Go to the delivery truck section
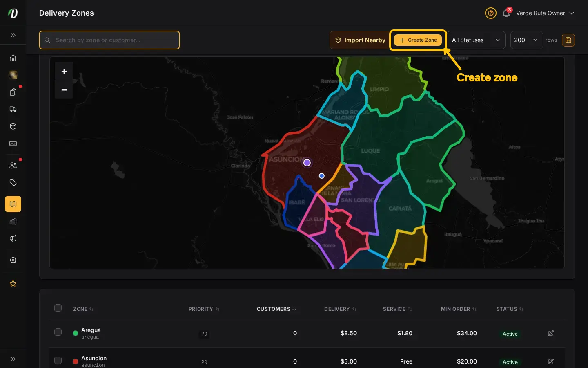The width and height of the screenshot is (588, 368). [x=13, y=109]
